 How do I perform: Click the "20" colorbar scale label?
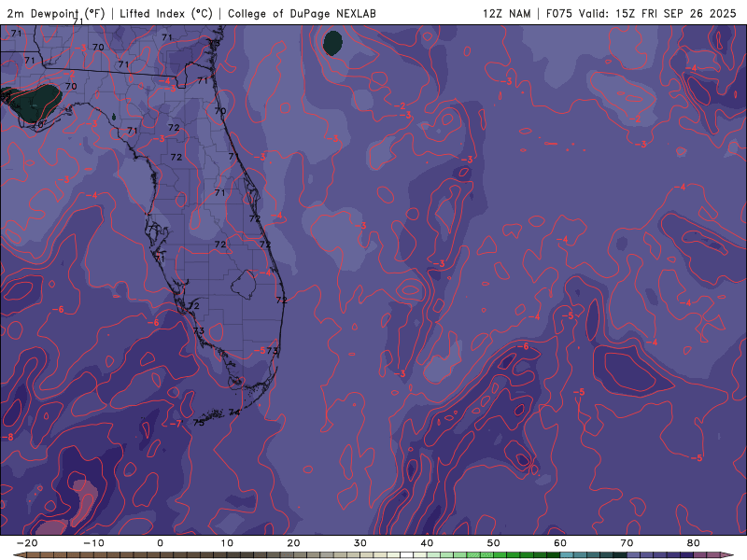tap(293, 543)
